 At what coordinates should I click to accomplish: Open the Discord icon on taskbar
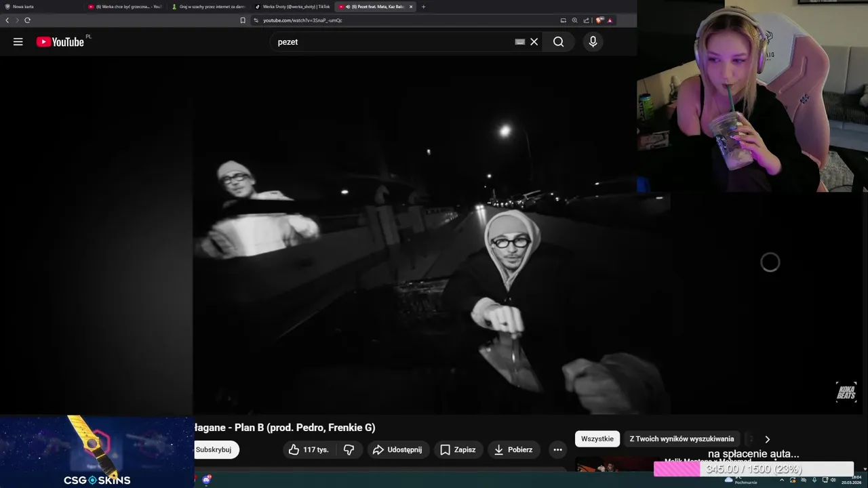pos(206,480)
